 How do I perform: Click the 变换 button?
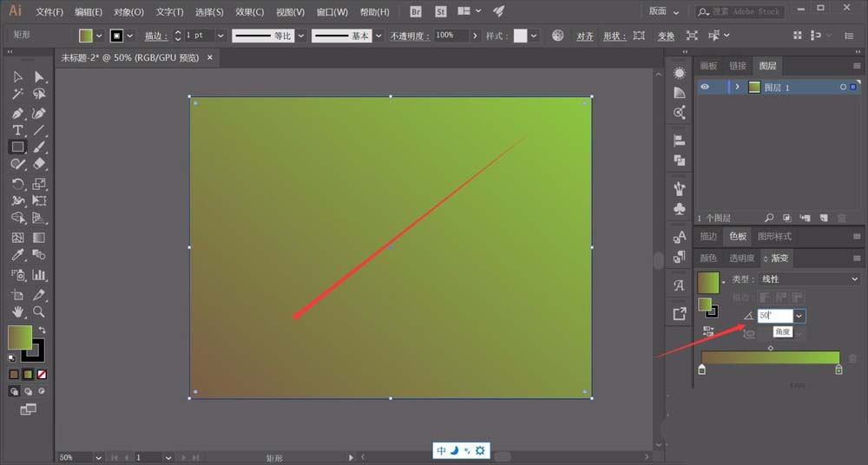pyautogui.click(x=666, y=36)
